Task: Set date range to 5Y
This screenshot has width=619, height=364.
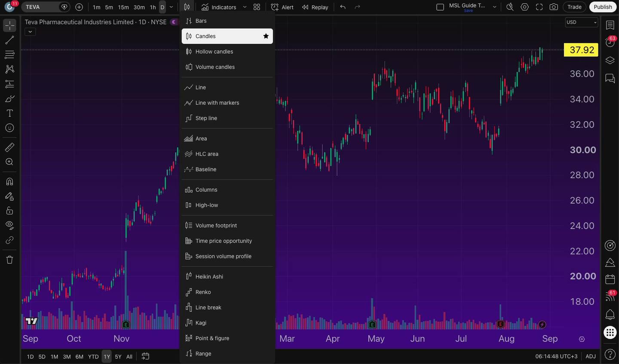Action: click(118, 357)
